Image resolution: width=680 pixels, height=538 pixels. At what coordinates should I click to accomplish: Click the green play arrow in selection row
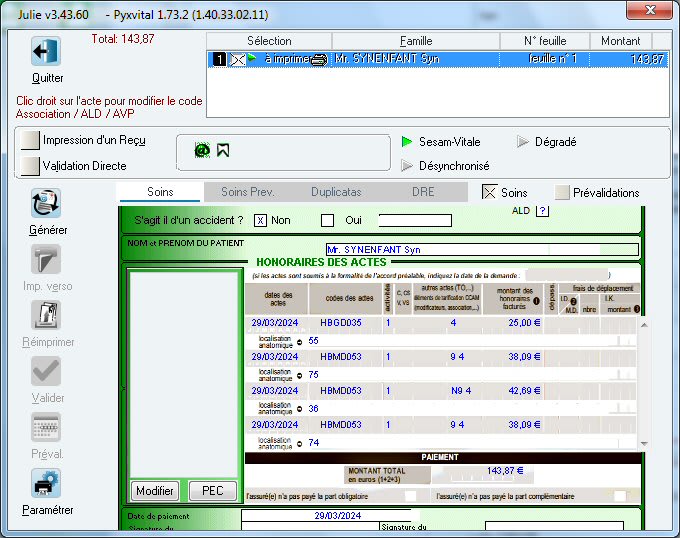point(252,58)
